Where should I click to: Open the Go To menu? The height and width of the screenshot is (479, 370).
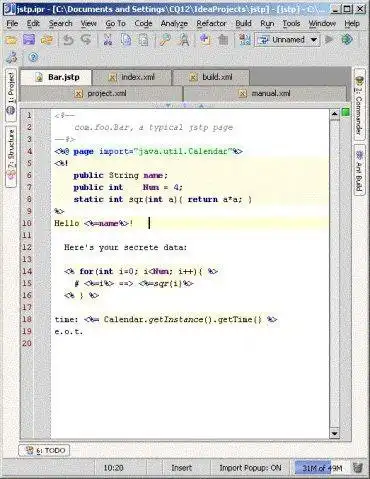pos(115,23)
